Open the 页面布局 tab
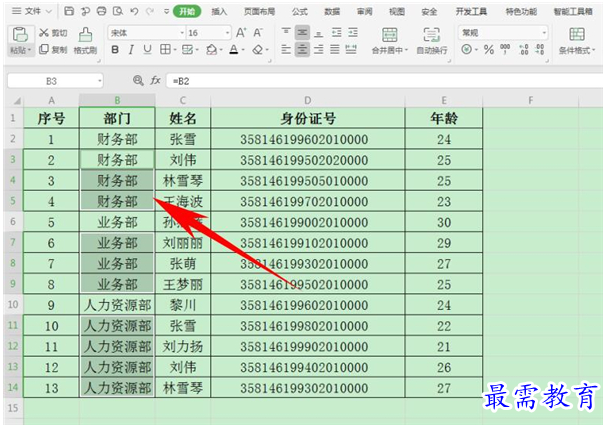This screenshot has width=606, height=428. [x=259, y=12]
